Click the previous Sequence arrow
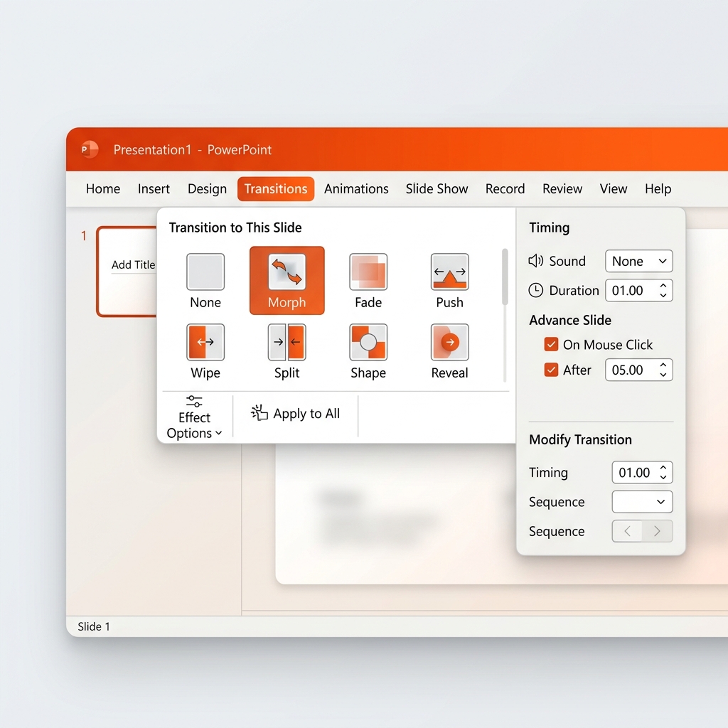The width and height of the screenshot is (728, 728). [627, 531]
